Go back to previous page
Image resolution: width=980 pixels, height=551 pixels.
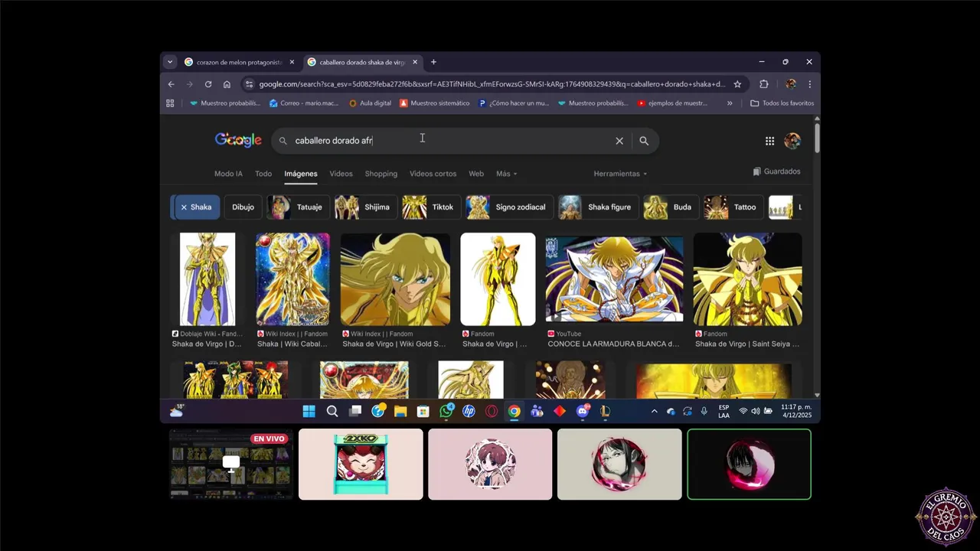pos(171,84)
